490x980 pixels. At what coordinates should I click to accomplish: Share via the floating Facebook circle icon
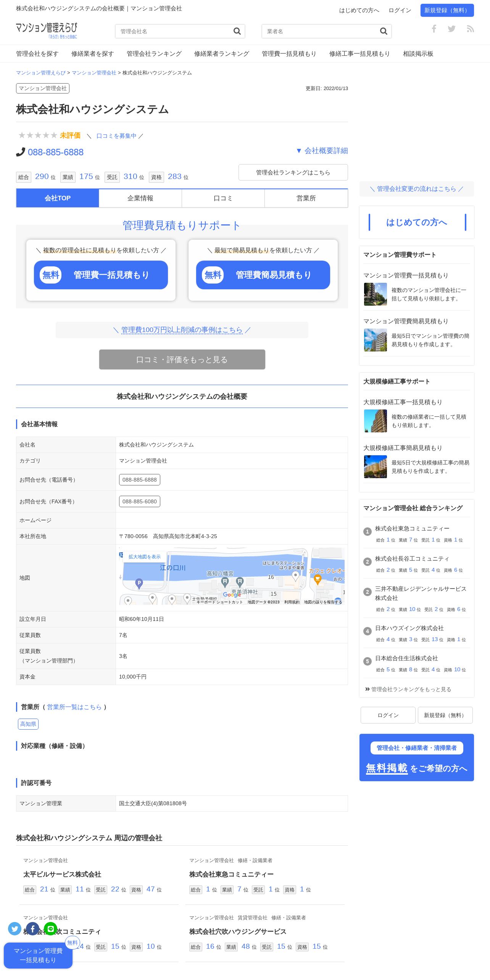pos(32,929)
